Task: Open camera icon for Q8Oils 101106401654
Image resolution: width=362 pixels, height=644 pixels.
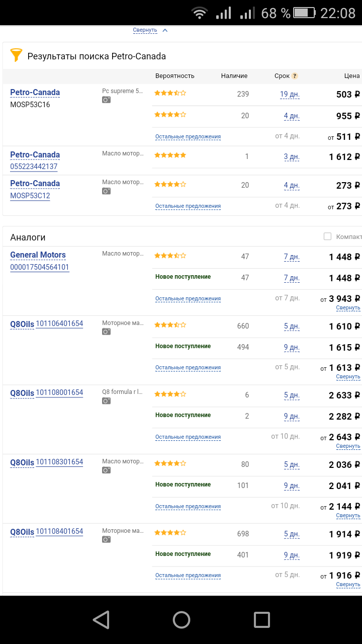Action: (106, 332)
